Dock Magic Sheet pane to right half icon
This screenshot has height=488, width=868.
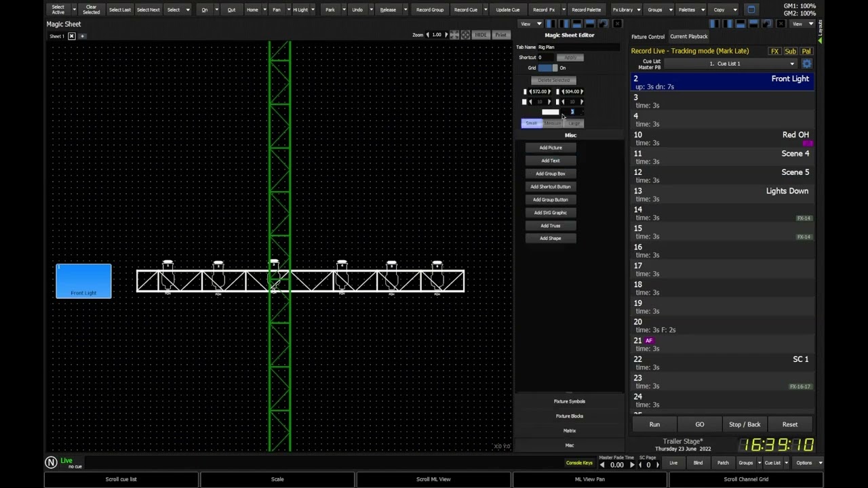[x=564, y=24]
